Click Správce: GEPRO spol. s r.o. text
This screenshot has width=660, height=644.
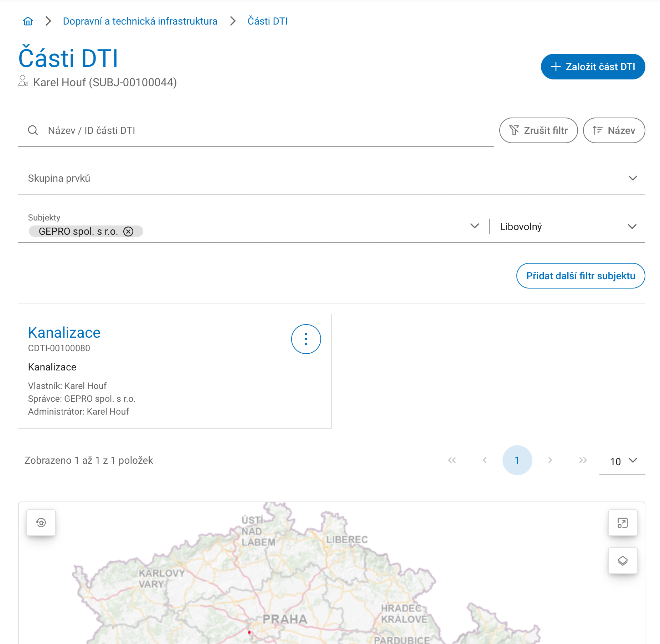pyautogui.click(x=82, y=399)
